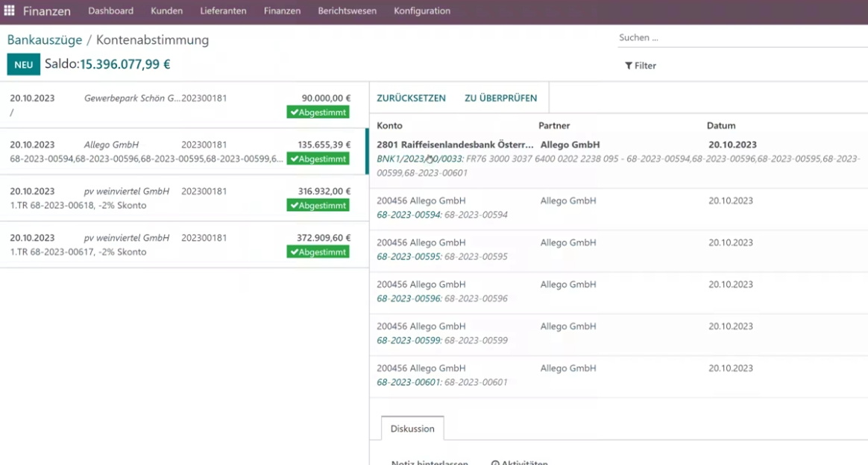Select the Gewerbepark Schön 90.000,00 € statement line

click(183, 105)
